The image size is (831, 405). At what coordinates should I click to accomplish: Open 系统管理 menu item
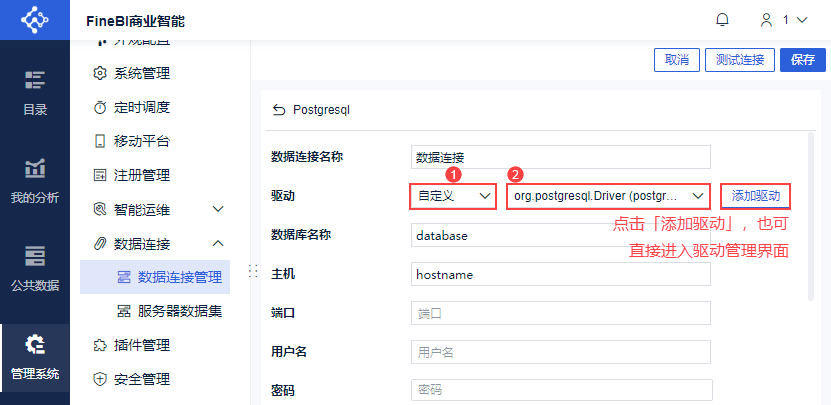(x=132, y=74)
